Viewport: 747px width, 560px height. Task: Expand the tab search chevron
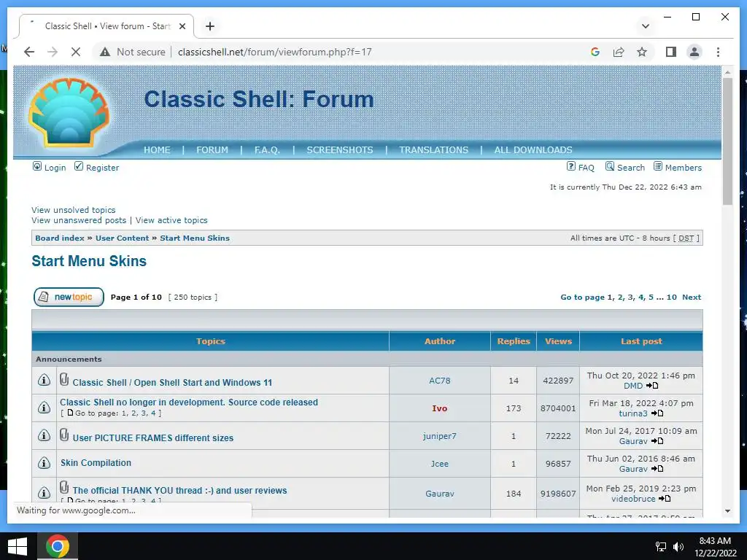pos(646,26)
